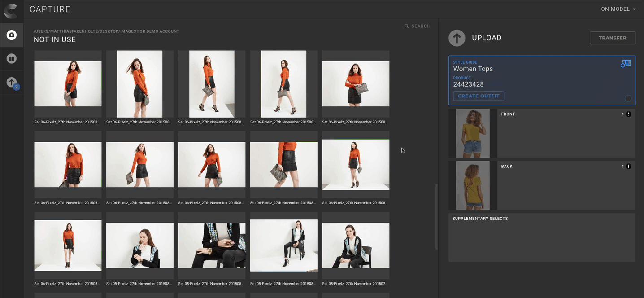The image size is (644, 298).
Task: Click the search magnifier icon
Action: (x=406, y=26)
